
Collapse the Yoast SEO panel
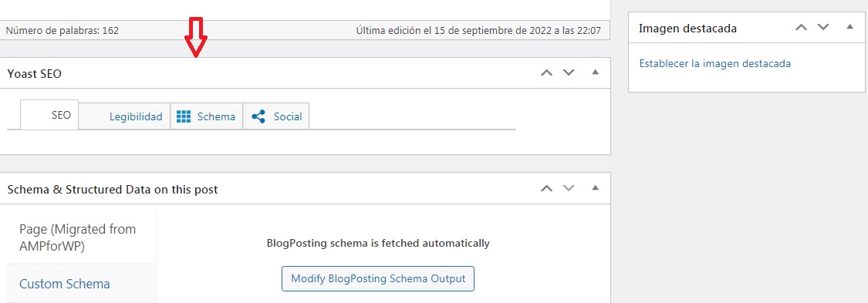tap(596, 72)
